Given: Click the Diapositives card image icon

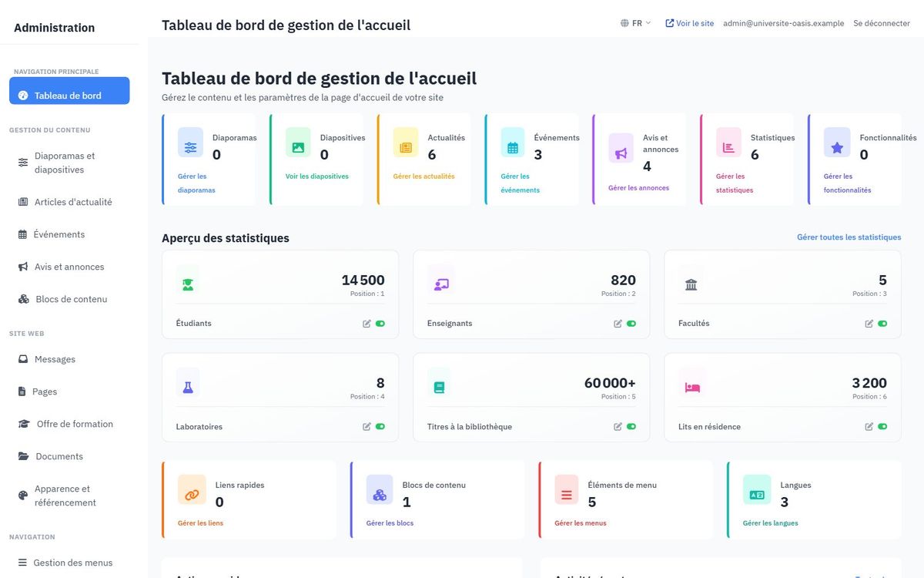Looking at the screenshot, I should point(298,147).
